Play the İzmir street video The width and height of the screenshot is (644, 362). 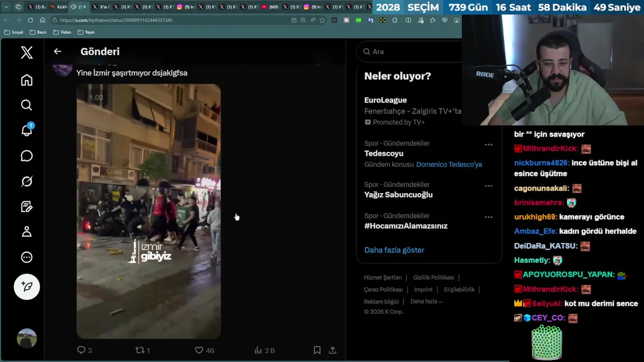pos(148,211)
